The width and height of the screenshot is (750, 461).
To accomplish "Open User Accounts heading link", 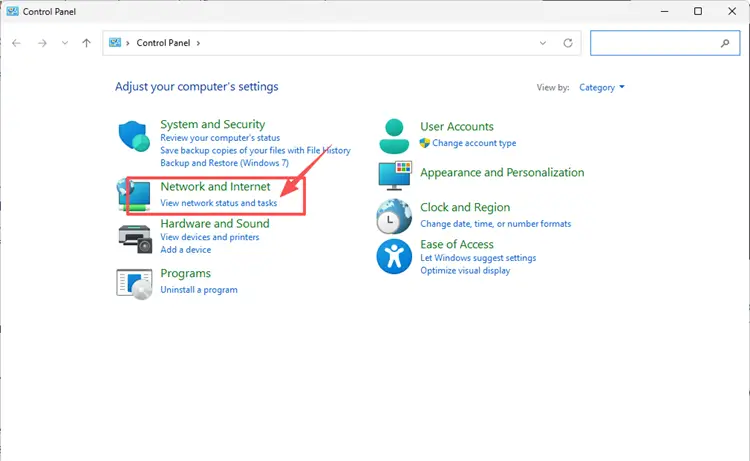I will (457, 127).
